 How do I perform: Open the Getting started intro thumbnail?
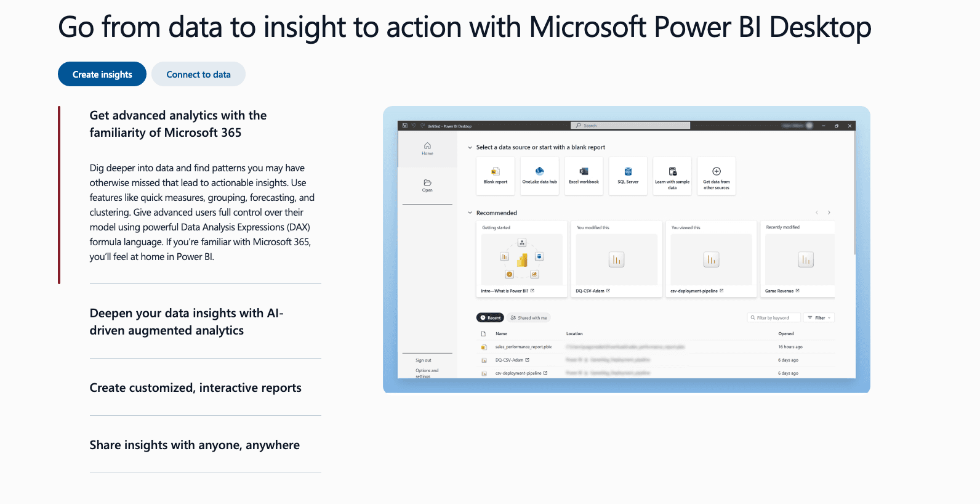(522, 259)
